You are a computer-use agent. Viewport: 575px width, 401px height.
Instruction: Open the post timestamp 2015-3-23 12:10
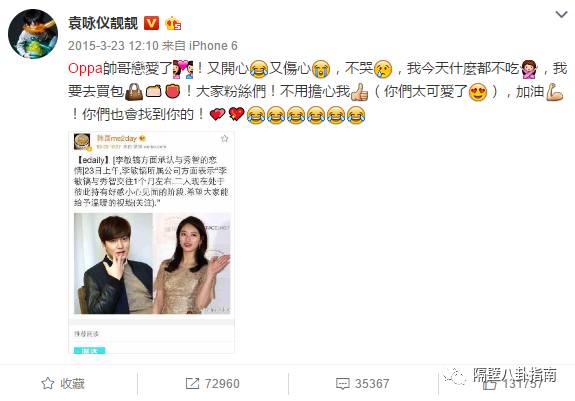click(113, 46)
